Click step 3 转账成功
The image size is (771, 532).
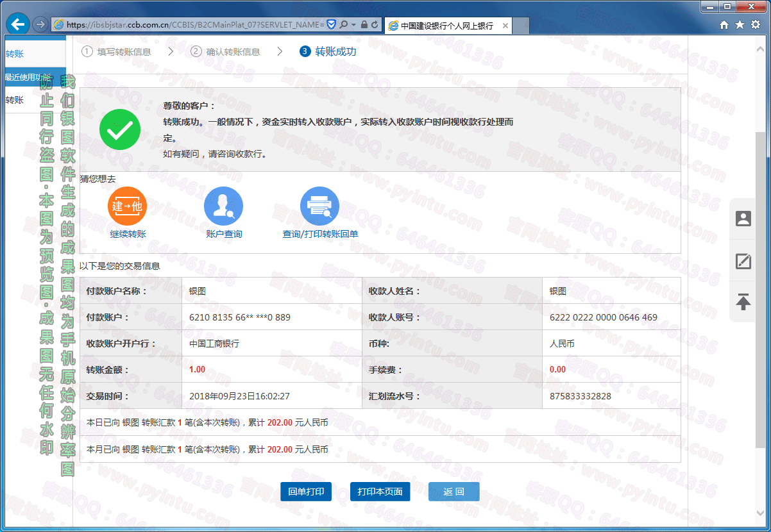coord(328,51)
